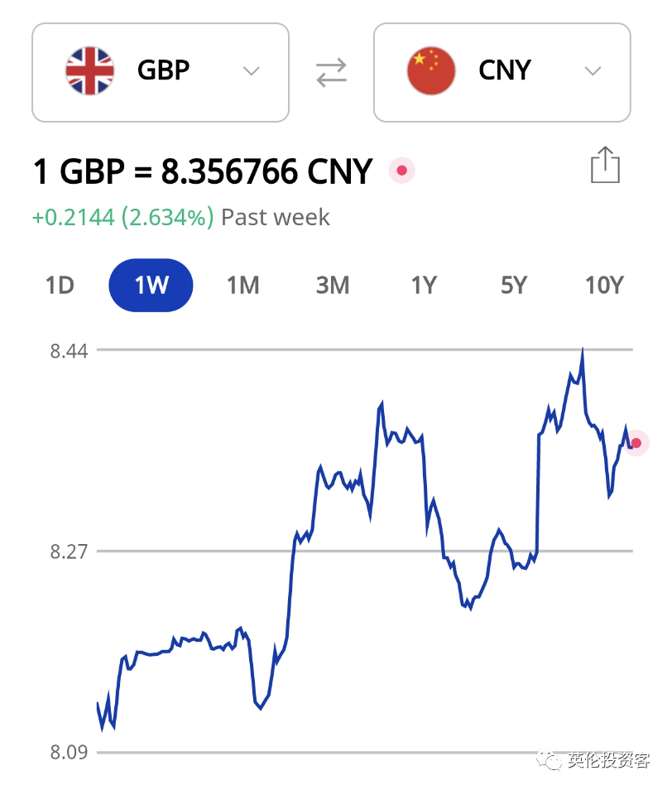
Task: Click the WeChat watermark logo
Action: (549, 759)
